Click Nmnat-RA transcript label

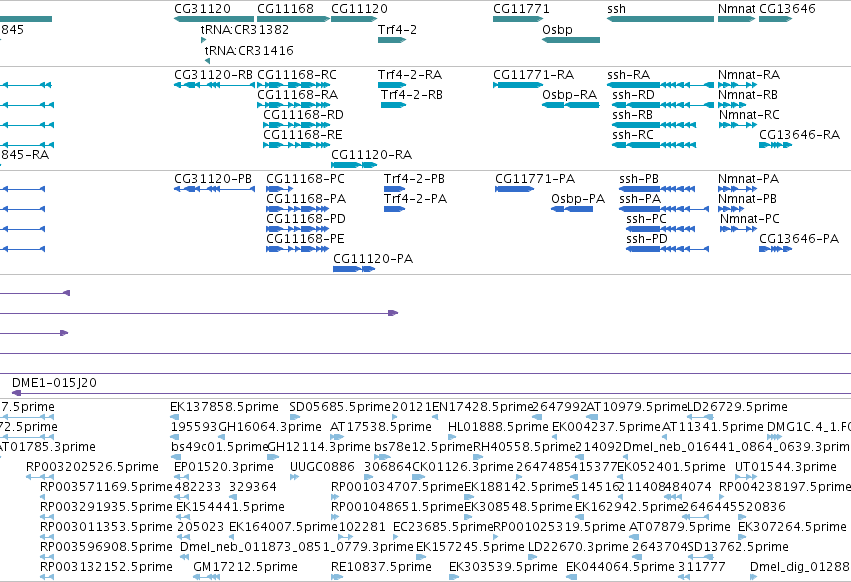[x=749, y=74]
